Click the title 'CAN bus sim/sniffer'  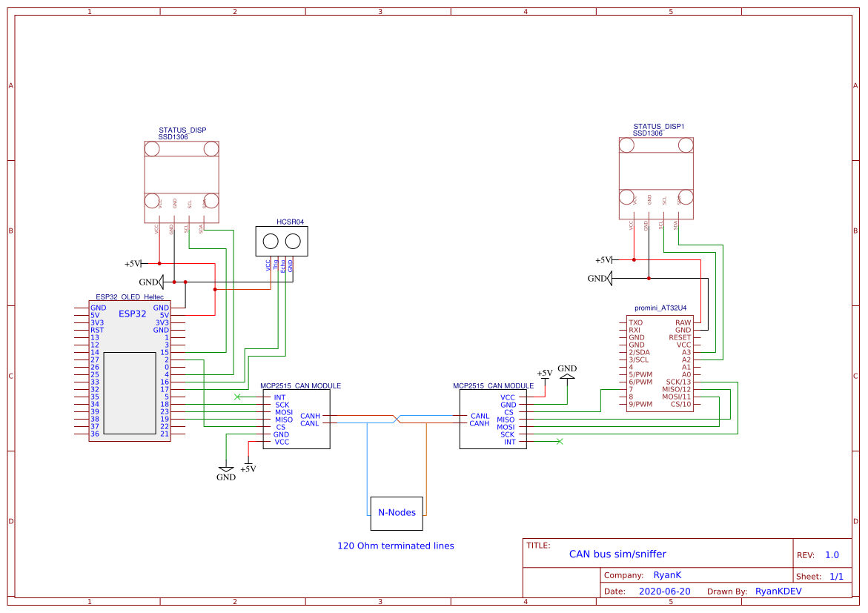(x=617, y=554)
